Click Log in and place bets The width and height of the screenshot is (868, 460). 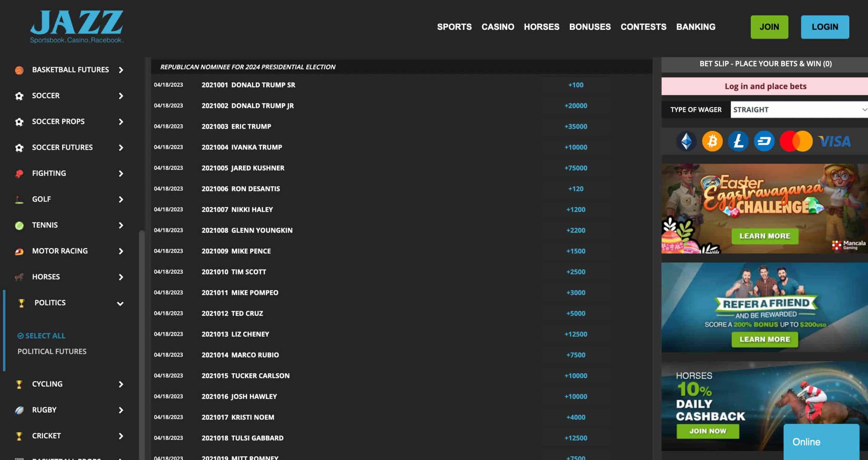(765, 86)
